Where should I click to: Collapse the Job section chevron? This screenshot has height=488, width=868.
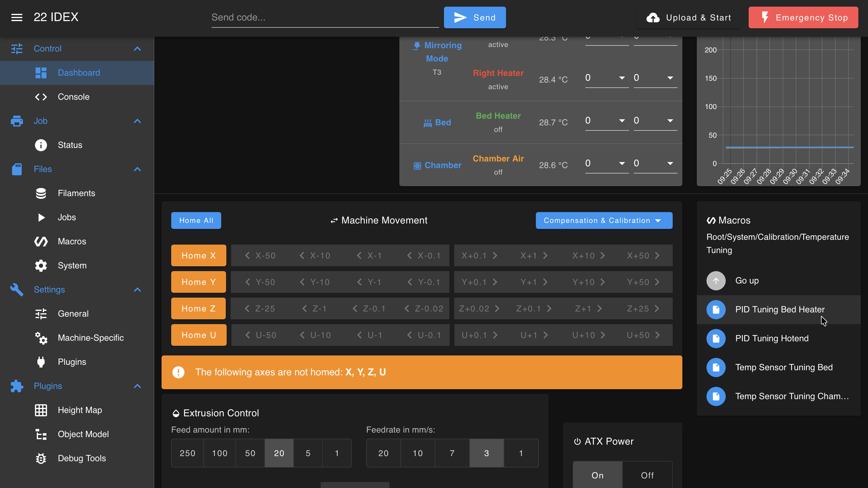pos(137,121)
